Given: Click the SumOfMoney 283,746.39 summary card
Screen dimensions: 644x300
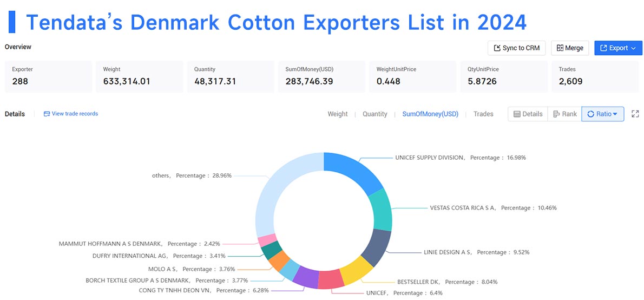Looking at the screenshot, I should click(322, 76).
